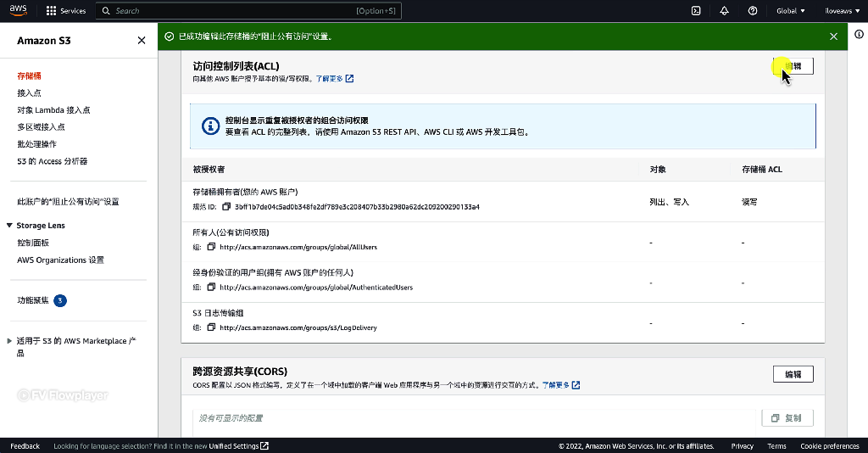The width and height of the screenshot is (868, 453).
Task: Click the 读写 cell in owner row
Action: coord(749,202)
